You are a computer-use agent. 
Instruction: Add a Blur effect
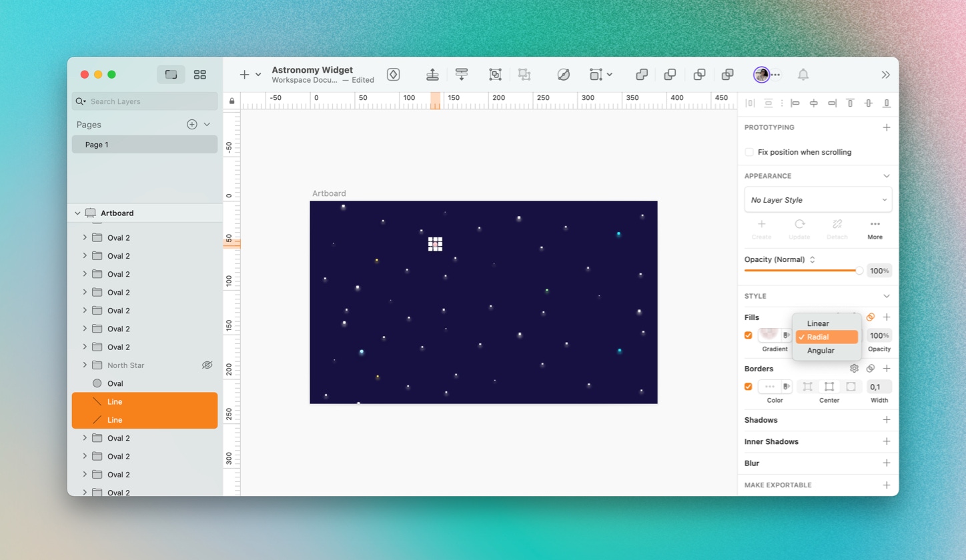pos(887,463)
